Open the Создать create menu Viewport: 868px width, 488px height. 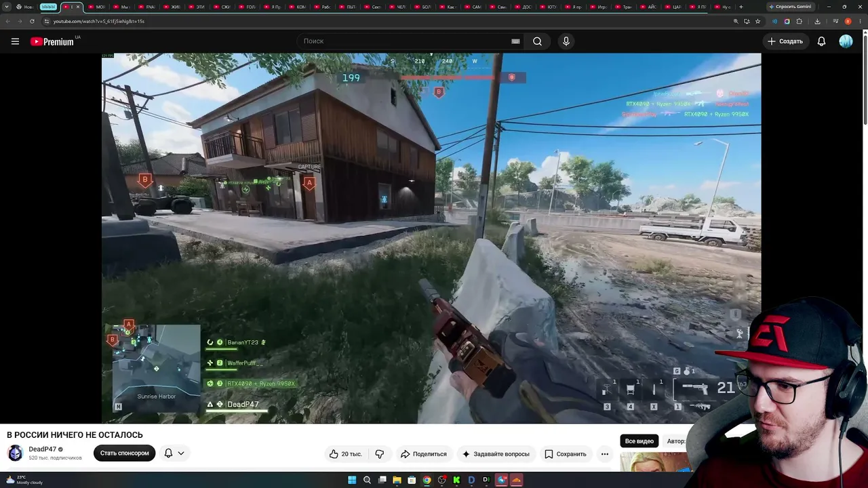(x=785, y=41)
